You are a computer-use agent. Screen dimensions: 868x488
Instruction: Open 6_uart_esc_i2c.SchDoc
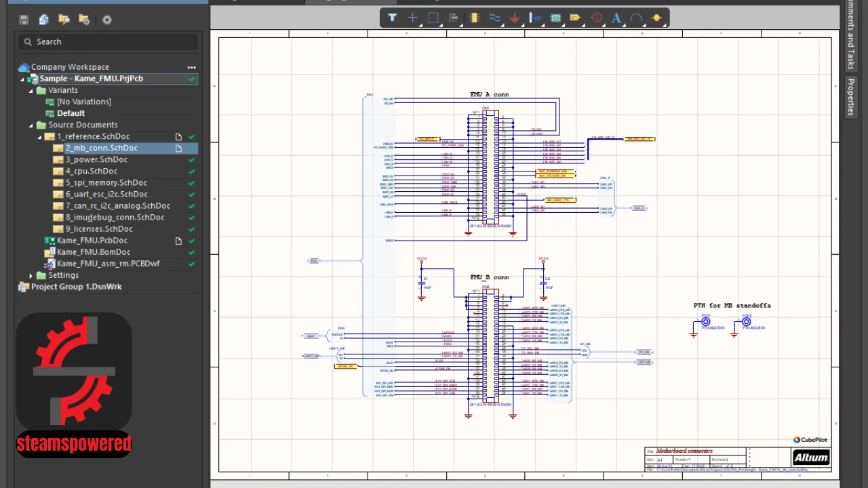pyautogui.click(x=106, y=194)
